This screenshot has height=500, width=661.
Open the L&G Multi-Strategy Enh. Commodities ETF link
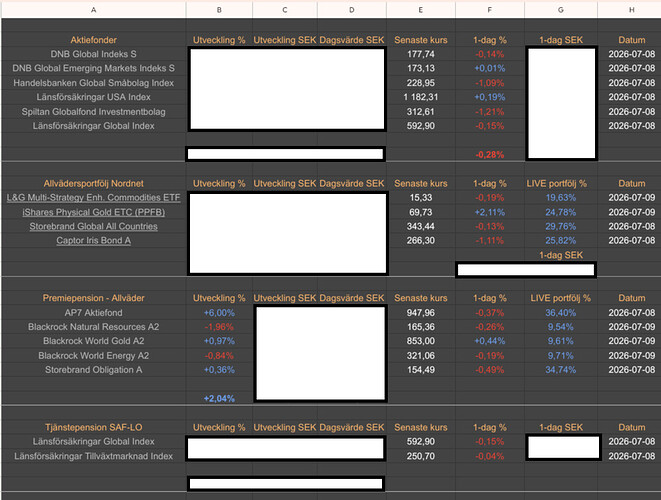tap(93, 198)
